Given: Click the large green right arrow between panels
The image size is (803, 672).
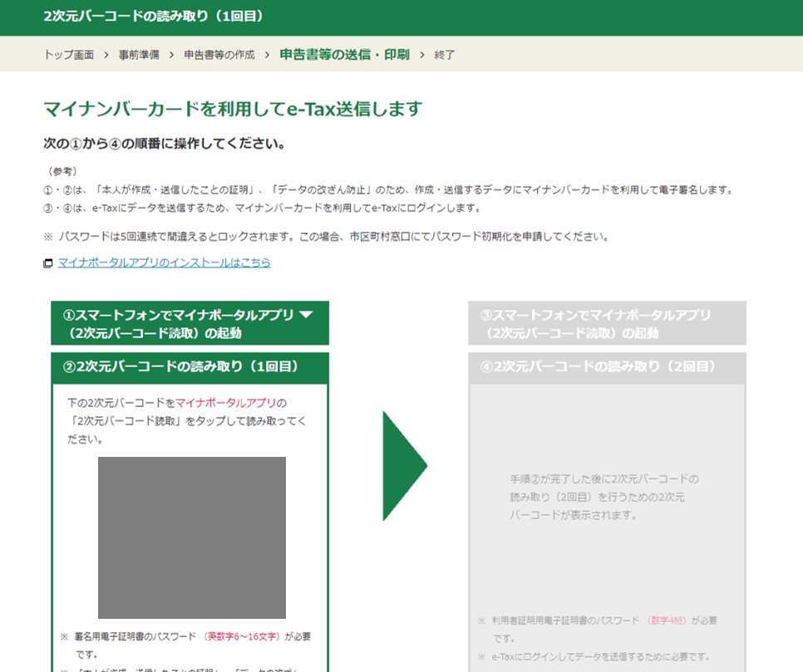Looking at the screenshot, I should [405, 466].
